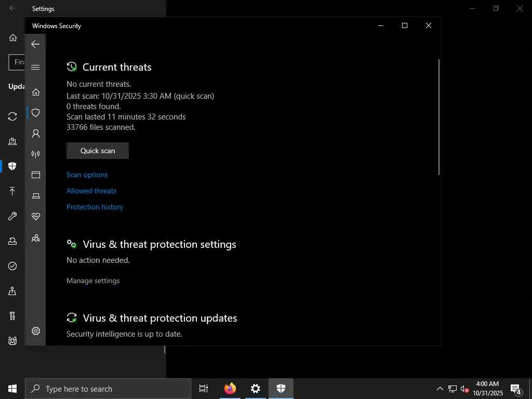Open Delivery Optimization in Settings sidebar
Screen dimensions: 532x399
tap(12, 141)
